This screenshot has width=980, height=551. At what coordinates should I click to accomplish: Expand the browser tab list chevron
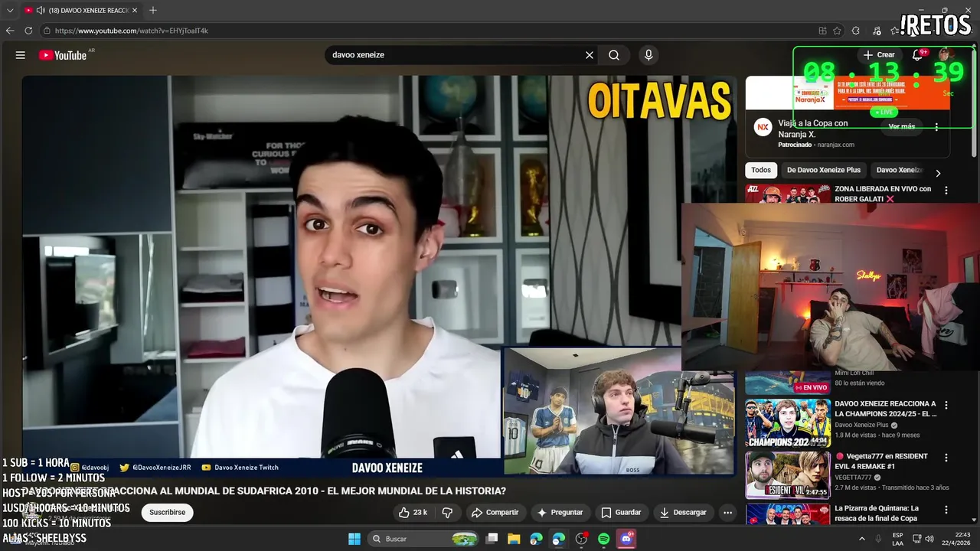tap(10, 10)
